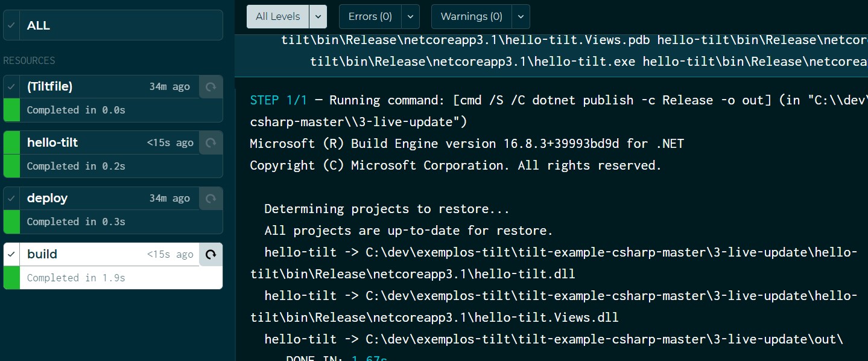Toggle the checkmark on the build resource
The height and width of the screenshot is (361, 868).
(x=11, y=255)
